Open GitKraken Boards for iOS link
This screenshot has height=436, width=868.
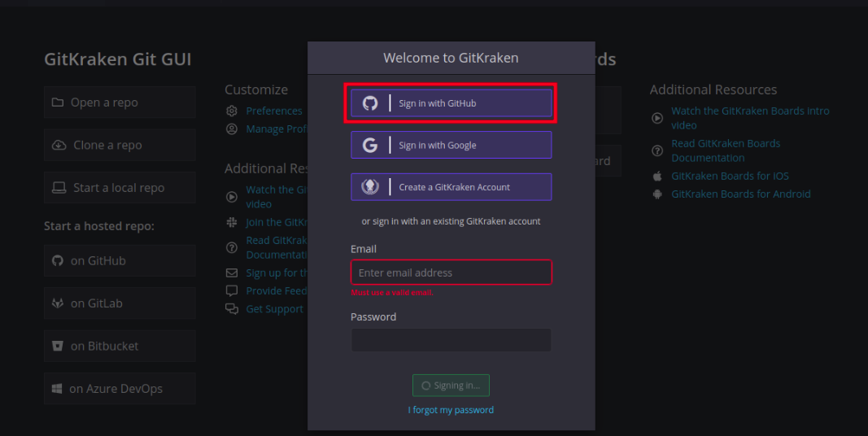[x=730, y=176]
